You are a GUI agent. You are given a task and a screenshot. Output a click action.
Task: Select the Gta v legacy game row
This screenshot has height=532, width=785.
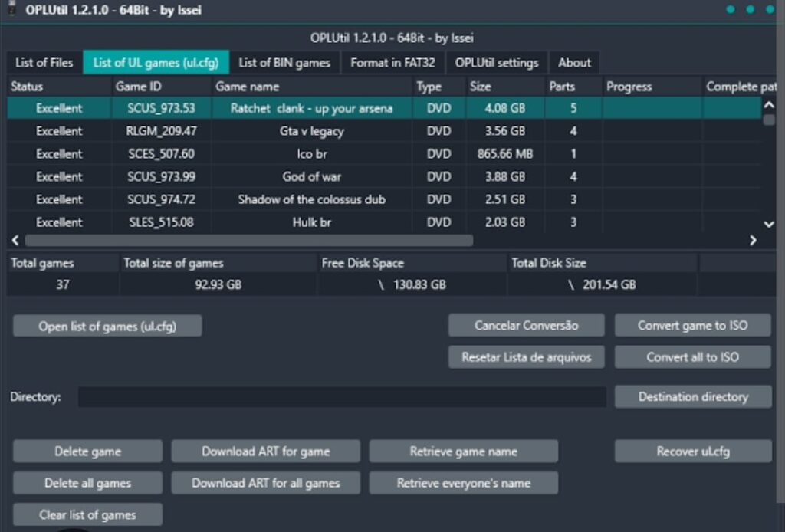(384, 131)
